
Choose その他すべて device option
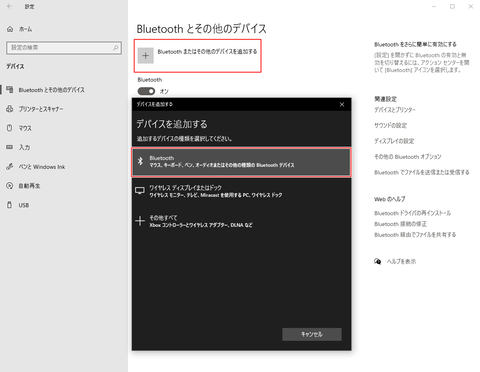[x=241, y=221]
